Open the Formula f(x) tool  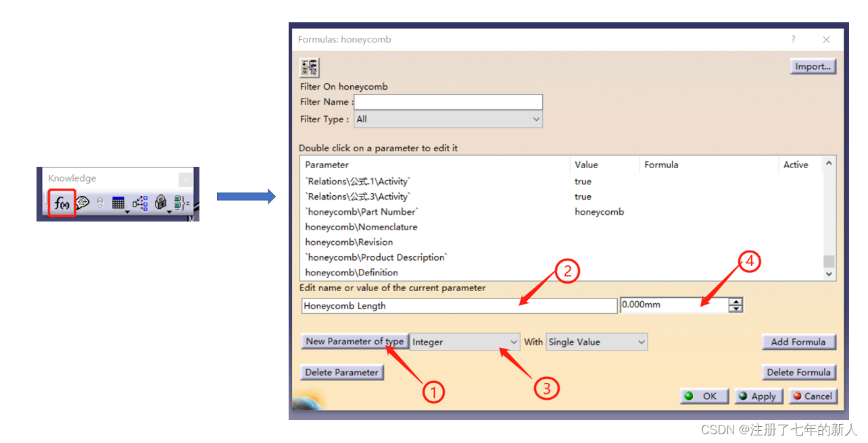62,203
